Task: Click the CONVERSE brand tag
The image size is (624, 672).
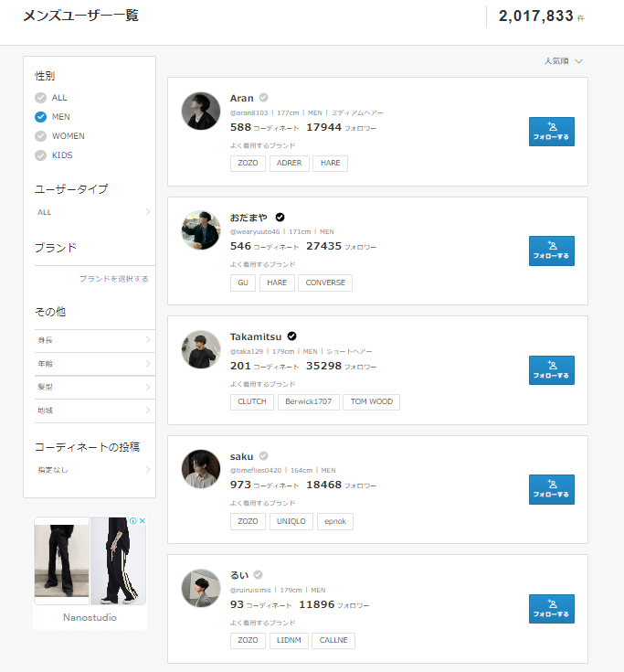Action: 325,283
